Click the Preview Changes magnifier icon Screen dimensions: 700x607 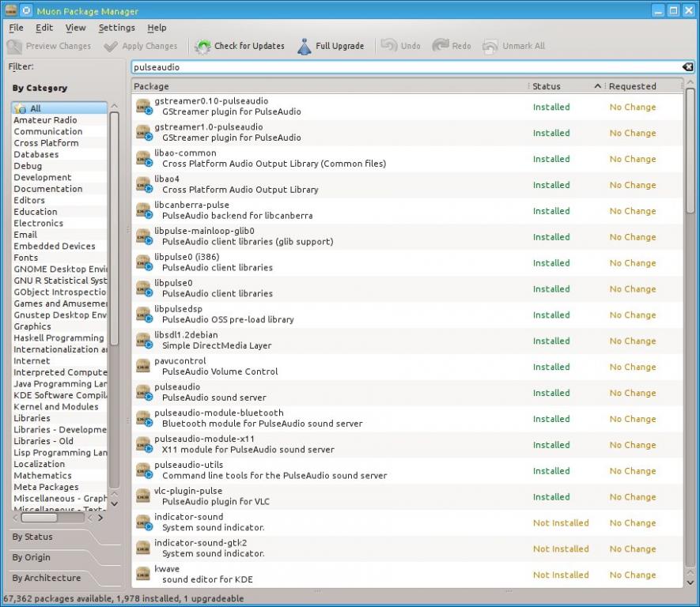click(15, 46)
